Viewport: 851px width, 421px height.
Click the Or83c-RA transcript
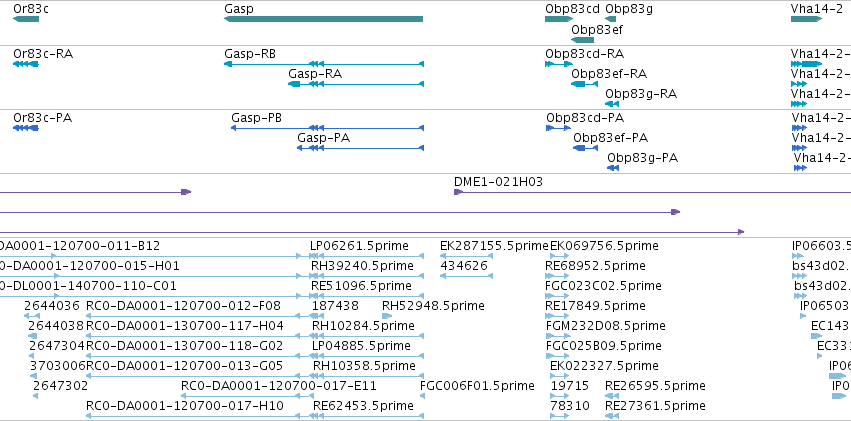26,64
